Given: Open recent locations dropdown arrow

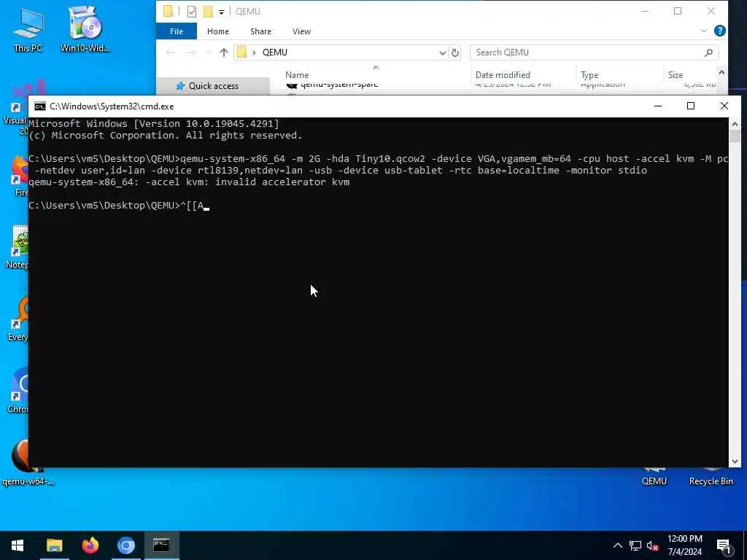Looking at the screenshot, I should pyautogui.click(x=208, y=52).
